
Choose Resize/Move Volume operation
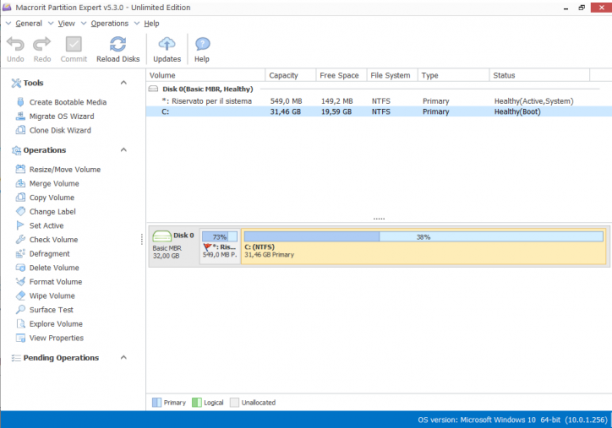pyautogui.click(x=65, y=169)
